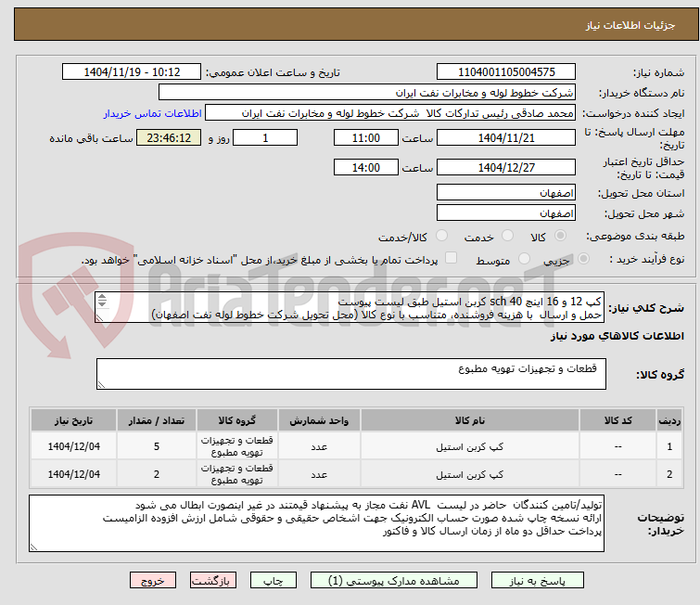The height and width of the screenshot is (605, 700).
Task: Select the 'متوسط' purchase type radio
Action: [x=524, y=259]
